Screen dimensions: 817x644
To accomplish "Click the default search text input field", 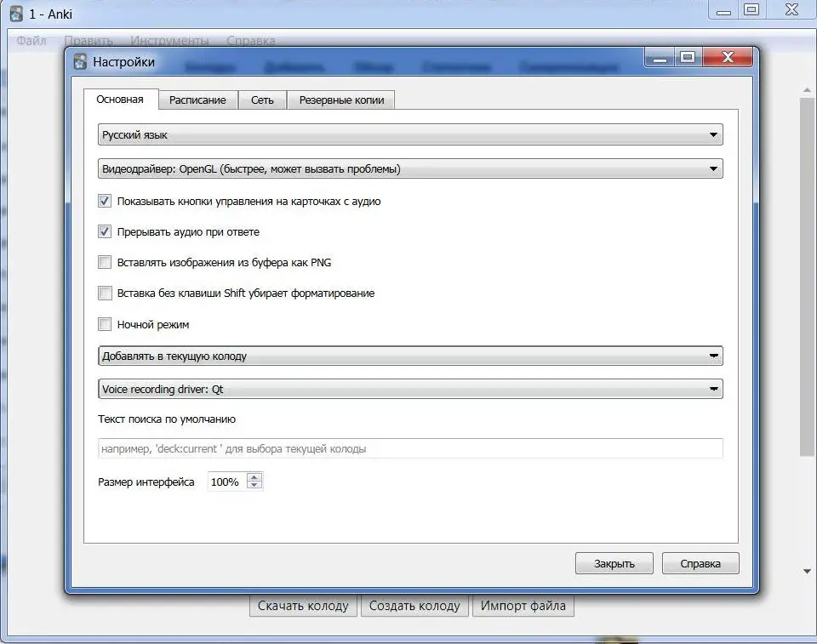I will [410, 448].
